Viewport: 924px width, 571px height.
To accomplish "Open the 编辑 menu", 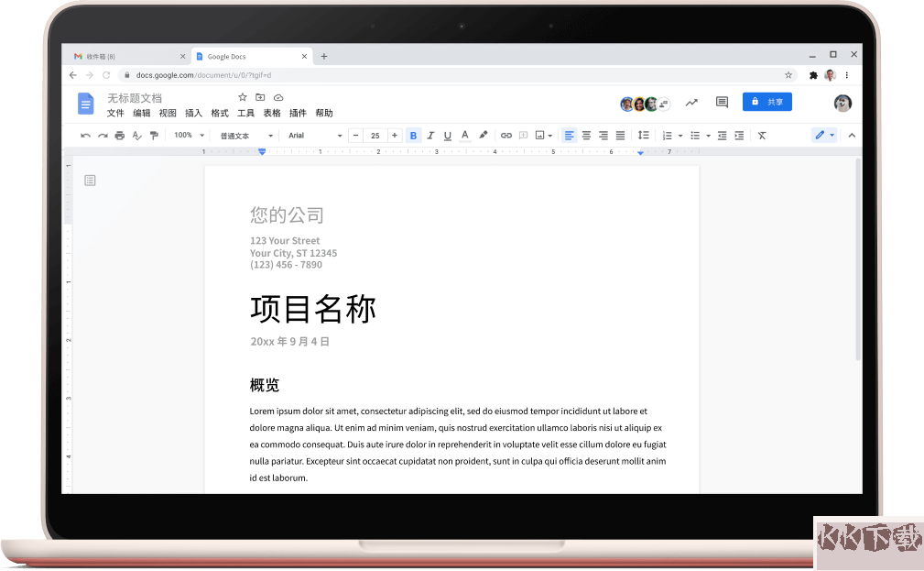I will click(141, 114).
